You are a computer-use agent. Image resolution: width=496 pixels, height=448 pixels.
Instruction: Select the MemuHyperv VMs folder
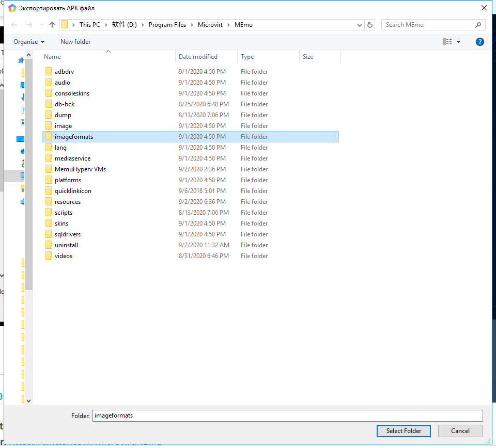click(80, 169)
